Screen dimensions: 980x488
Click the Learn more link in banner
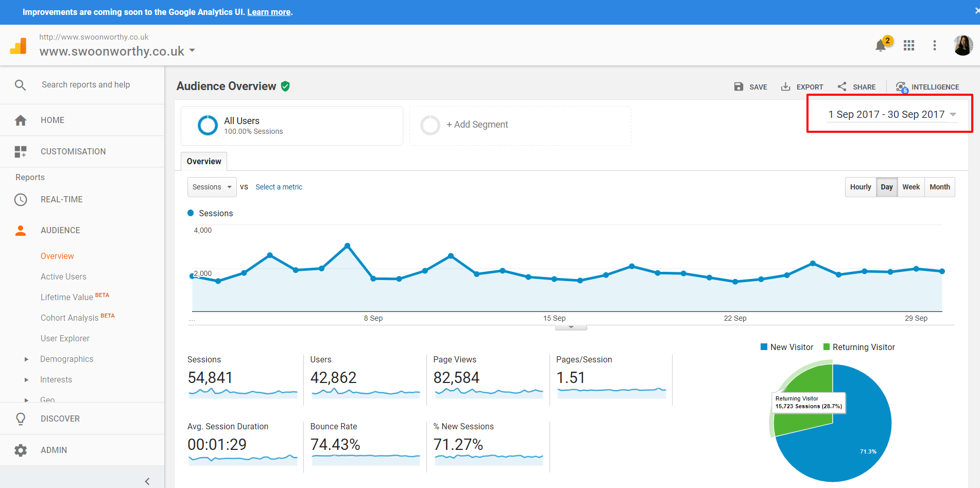coord(269,12)
